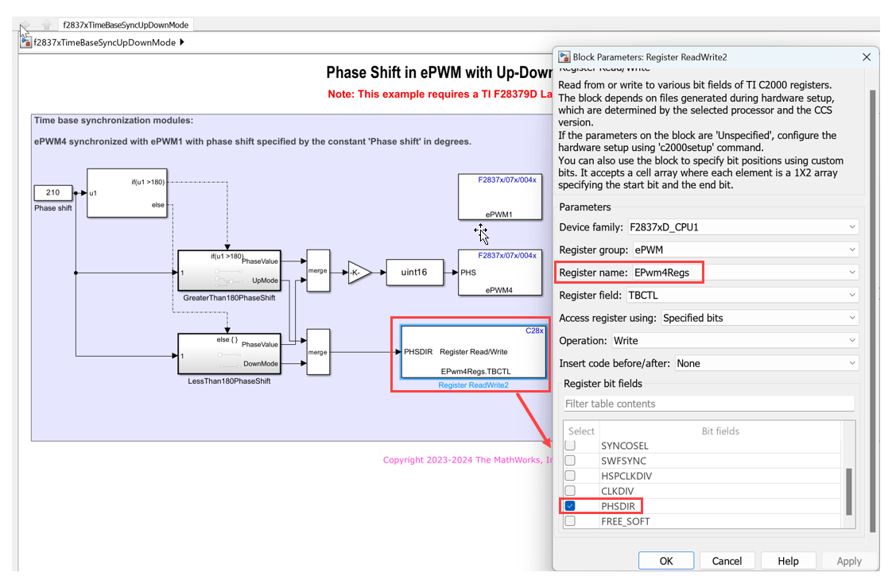
Task: Click the Filter table contents field
Action: 709,404
